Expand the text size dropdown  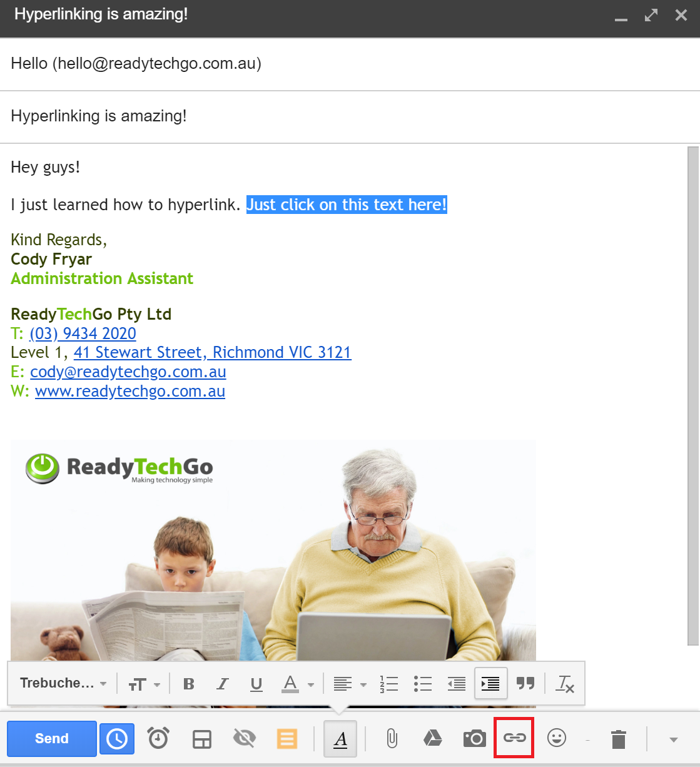pos(144,684)
